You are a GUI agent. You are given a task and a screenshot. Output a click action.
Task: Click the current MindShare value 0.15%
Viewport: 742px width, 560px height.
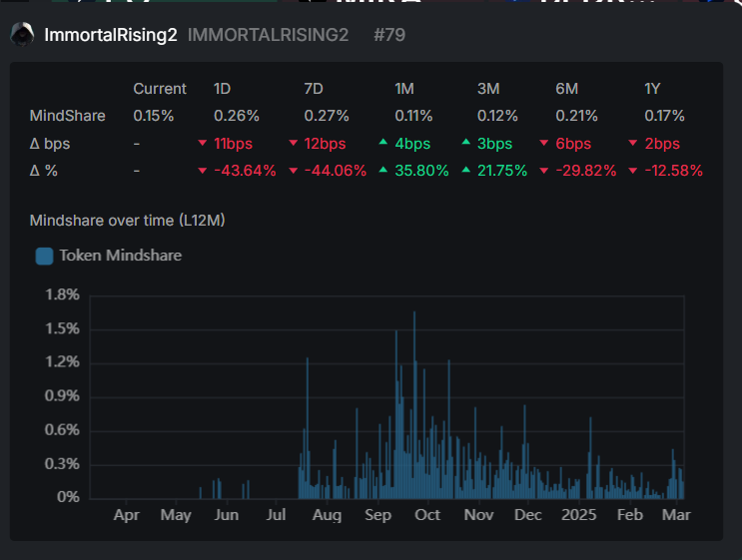(x=154, y=116)
